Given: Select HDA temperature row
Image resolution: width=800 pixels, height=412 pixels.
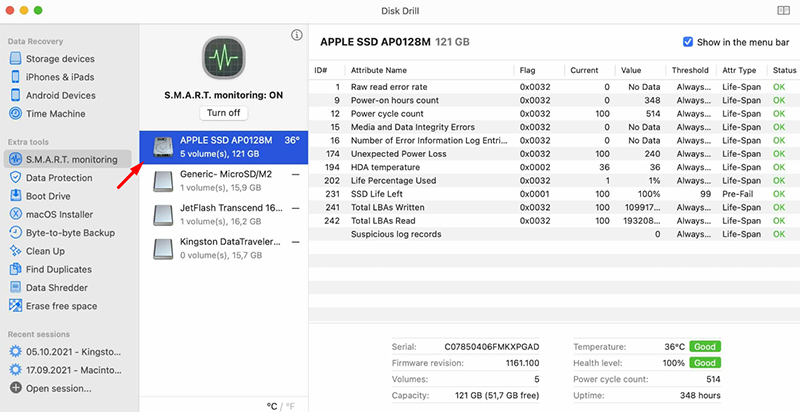Looking at the screenshot, I should (x=554, y=167).
